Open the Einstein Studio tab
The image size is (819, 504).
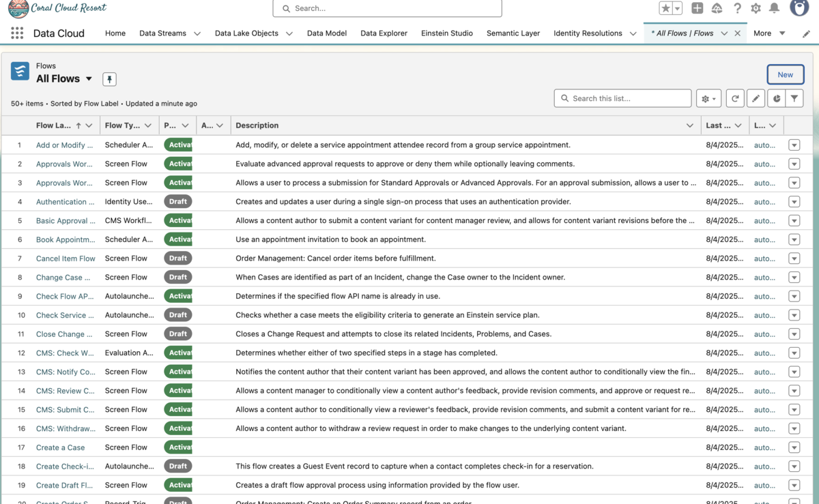click(447, 33)
